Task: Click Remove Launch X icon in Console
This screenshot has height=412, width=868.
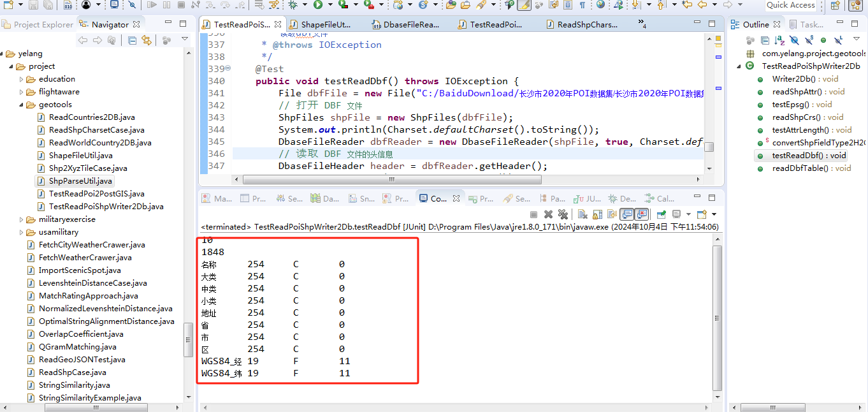Action: click(x=548, y=214)
